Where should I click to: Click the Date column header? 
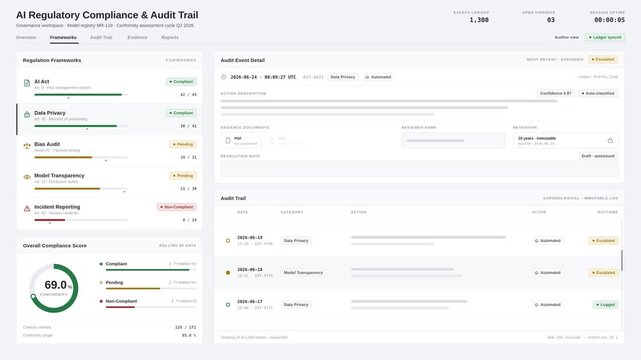pos(242,212)
